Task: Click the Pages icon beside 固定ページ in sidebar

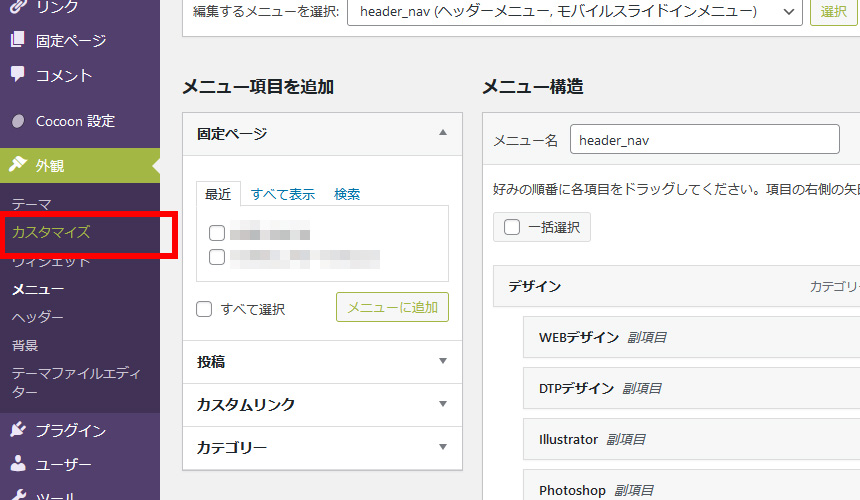Action: 17,41
